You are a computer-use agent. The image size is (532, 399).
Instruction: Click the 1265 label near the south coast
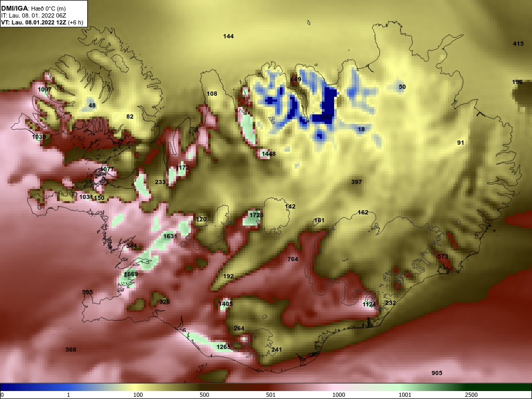[x=223, y=347]
